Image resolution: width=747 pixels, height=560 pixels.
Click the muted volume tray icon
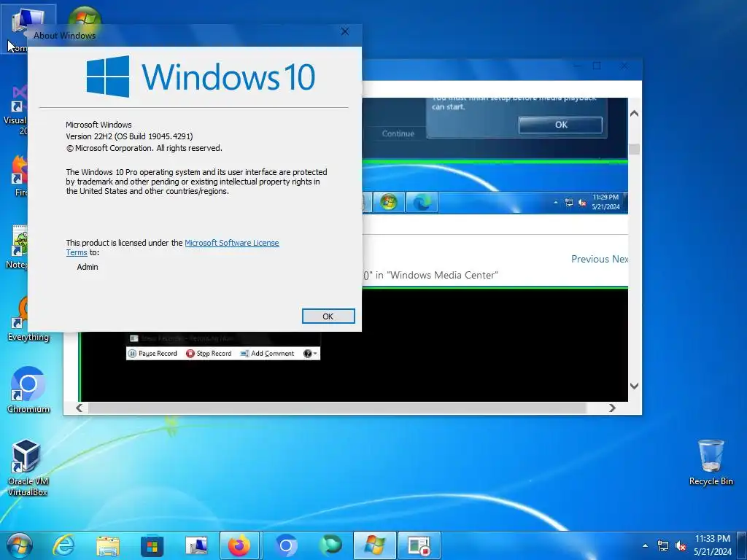click(681, 545)
